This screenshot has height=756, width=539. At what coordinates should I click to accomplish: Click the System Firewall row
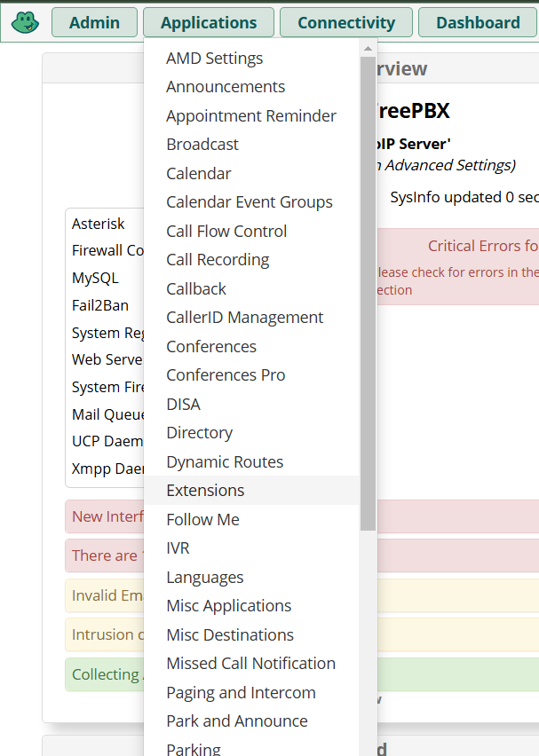coord(105,387)
